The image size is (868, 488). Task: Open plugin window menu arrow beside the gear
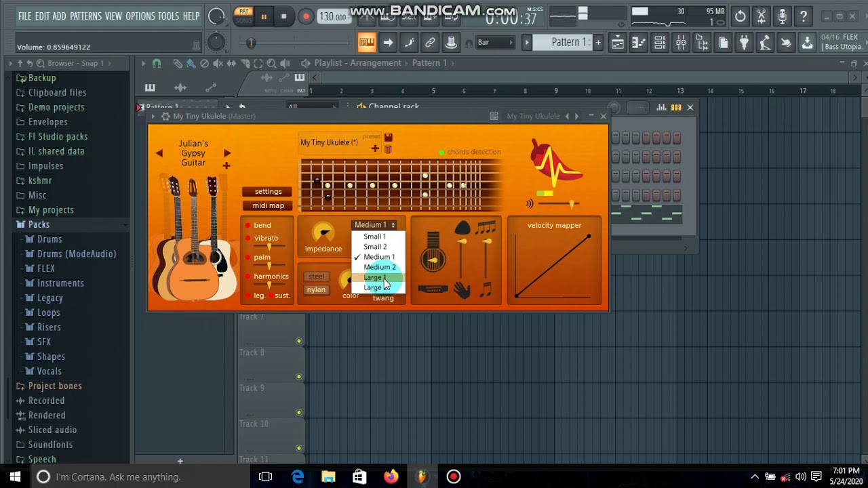(x=153, y=116)
